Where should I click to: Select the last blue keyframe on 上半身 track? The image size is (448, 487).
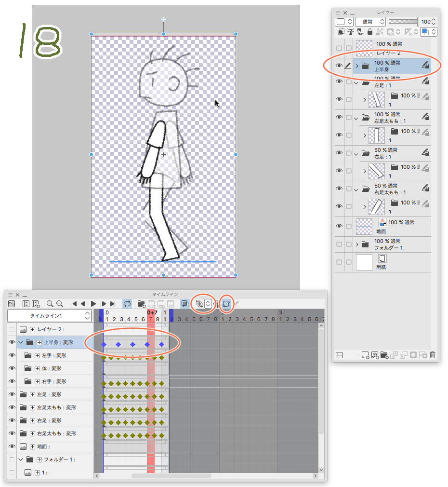(x=162, y=344)
